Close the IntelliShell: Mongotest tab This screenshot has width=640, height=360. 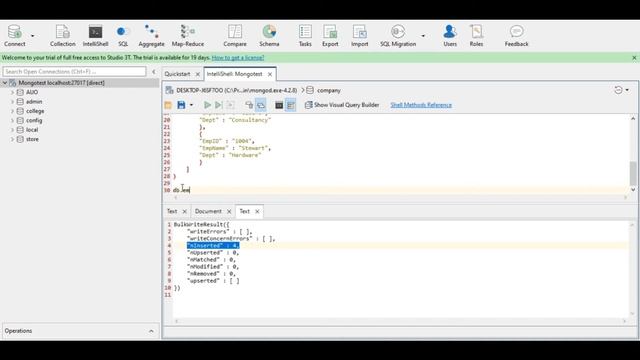pos(270,74)
